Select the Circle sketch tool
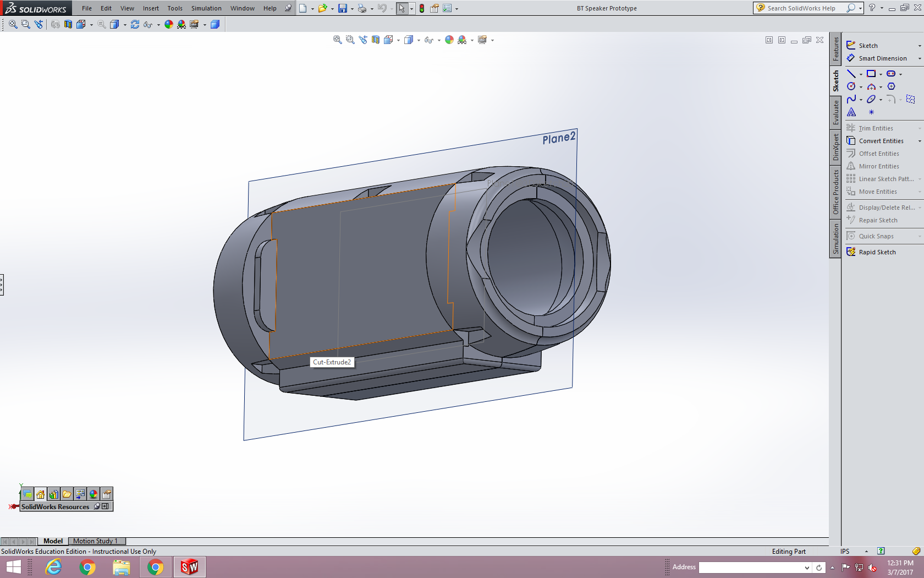This screenshot has height=578, width=924. (x=851, y=86)
